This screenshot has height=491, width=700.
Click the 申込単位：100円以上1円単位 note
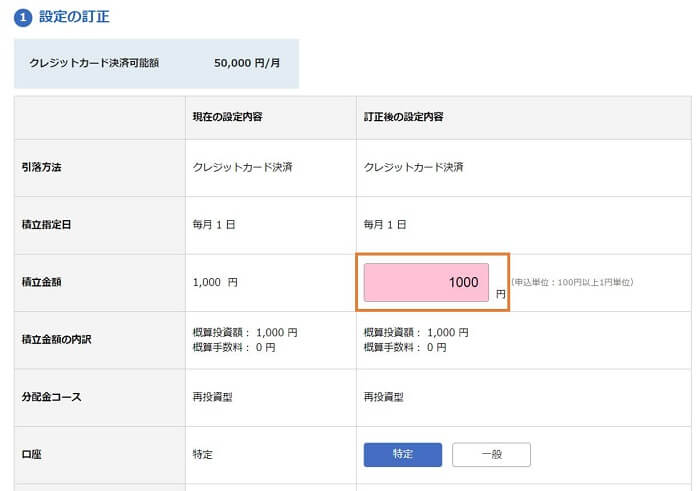click(x=572, y=282)
